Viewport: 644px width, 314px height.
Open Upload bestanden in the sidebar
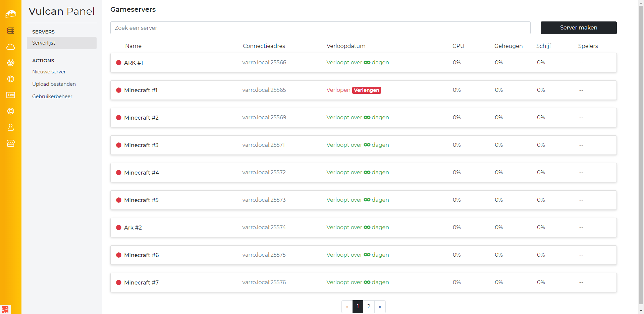pos(54,84)
